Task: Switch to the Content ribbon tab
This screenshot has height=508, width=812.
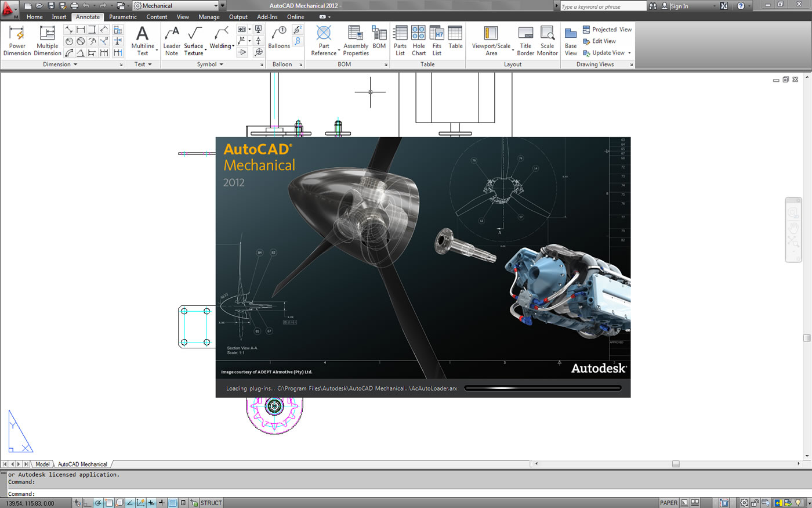Action: pyautogui.click(x=157, y=17)
